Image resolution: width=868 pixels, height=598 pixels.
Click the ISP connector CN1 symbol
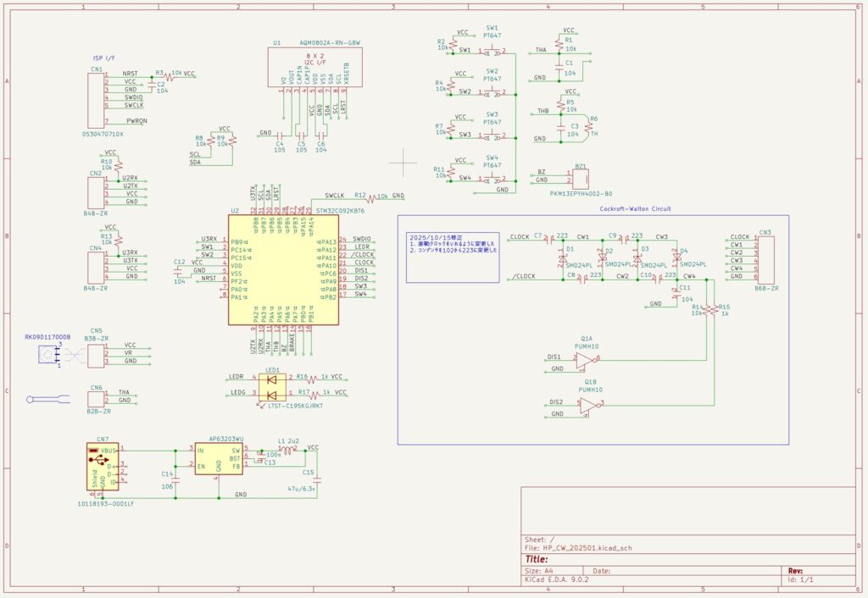(96, 98)
